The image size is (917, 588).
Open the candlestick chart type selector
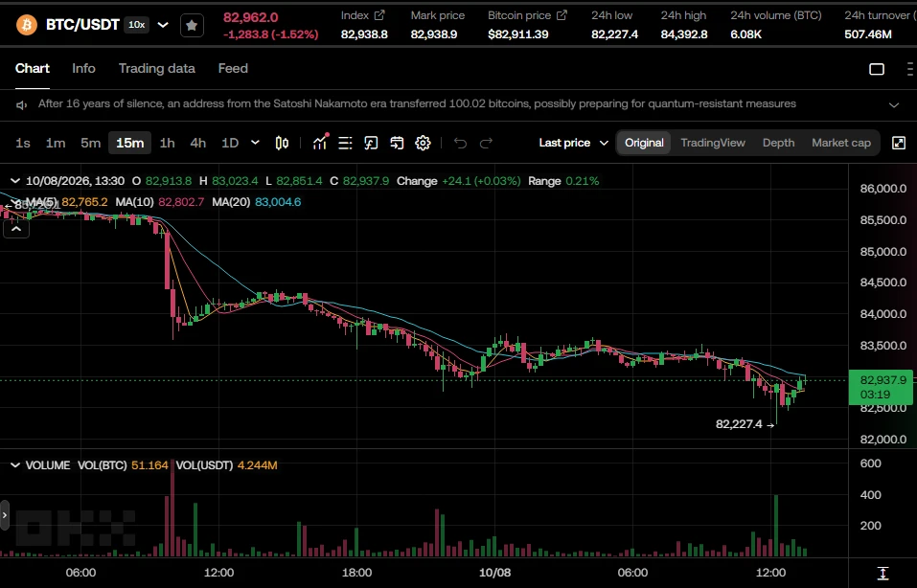(x=282, y=143)
